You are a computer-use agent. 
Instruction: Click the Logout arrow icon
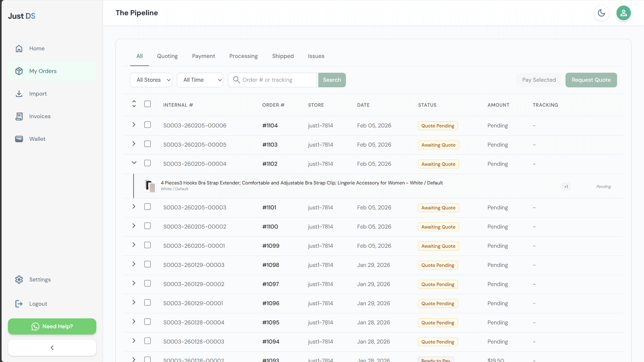point(19,304)
